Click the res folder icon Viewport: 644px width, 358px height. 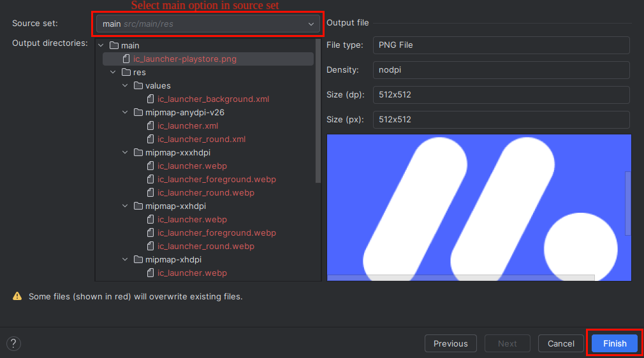[126, 73]
